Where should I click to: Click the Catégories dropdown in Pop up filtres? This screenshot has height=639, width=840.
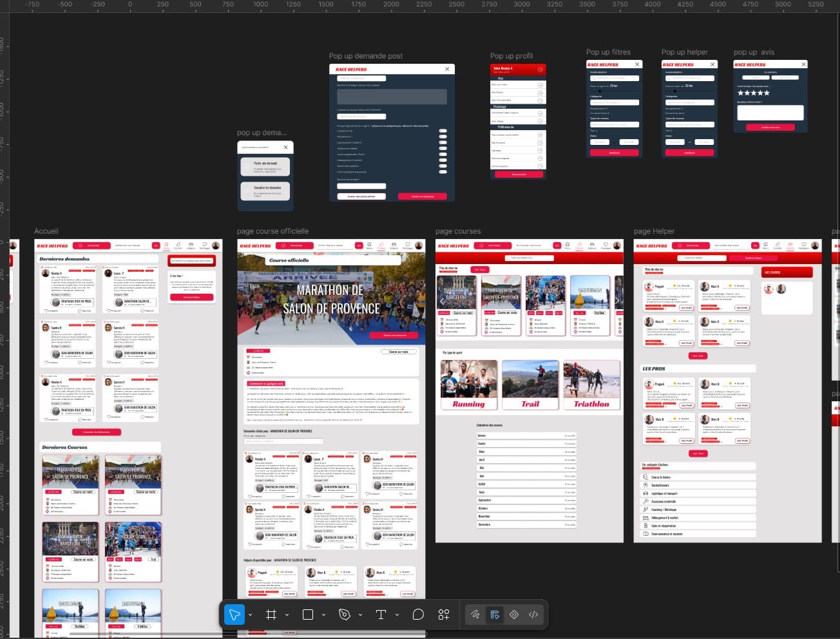pyautogui.click(x=615, y=102)
